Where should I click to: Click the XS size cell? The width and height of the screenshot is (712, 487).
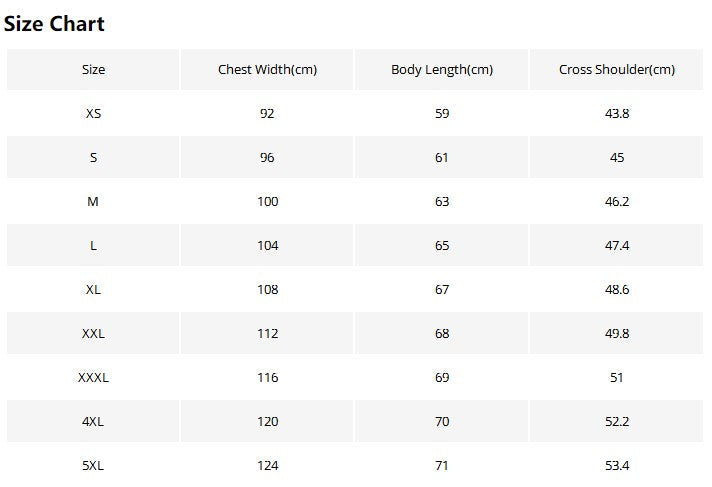tap(93, 114)
